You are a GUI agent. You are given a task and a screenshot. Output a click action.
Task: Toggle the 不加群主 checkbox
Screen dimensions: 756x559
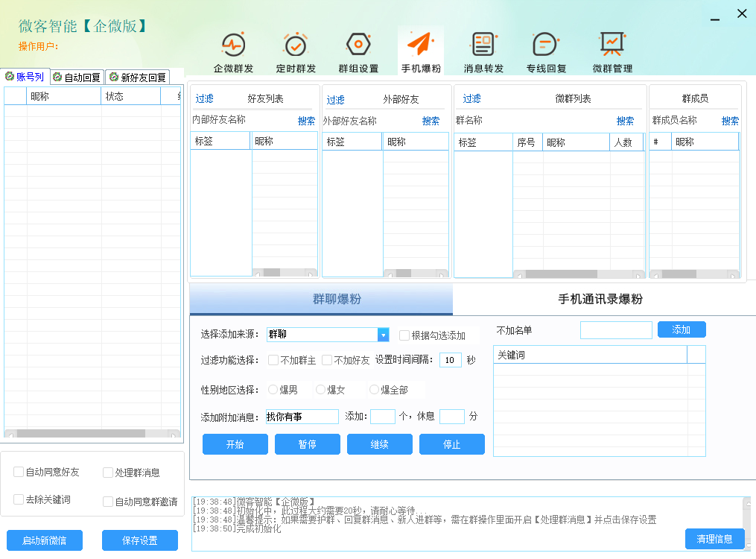pyautogui.click(x=273, y=360)
